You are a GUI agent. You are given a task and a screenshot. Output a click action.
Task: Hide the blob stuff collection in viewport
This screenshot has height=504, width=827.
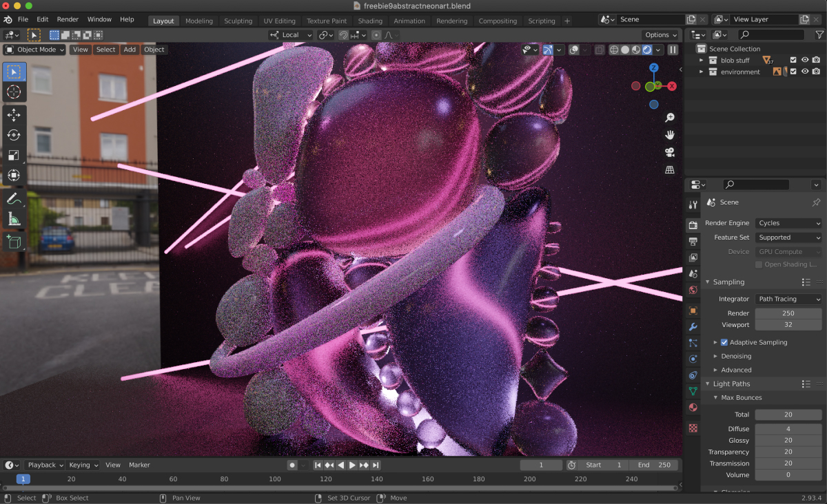pyautogui.click(x=805, y=60)
